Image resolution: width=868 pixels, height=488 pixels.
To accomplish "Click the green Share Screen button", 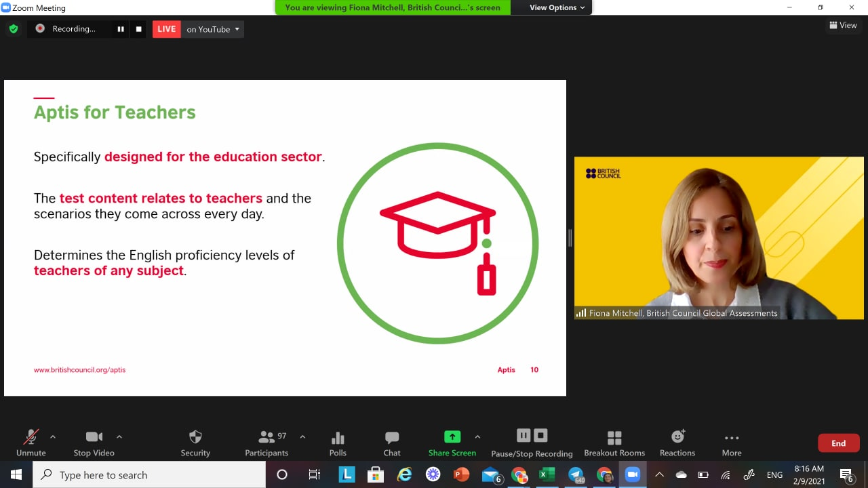I will pos(452,443).
